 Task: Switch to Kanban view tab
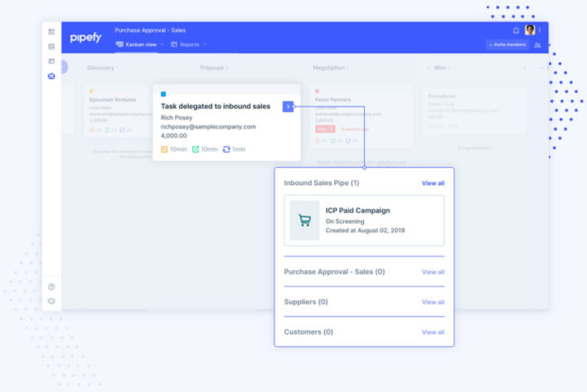point(136,44)
